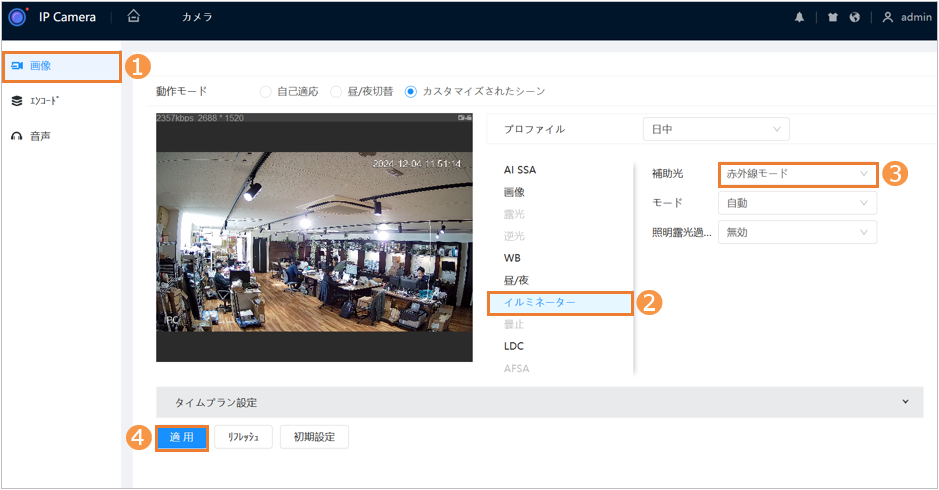Click the shirt-shaped skin icon
Viewport: 939px width, 490px height.
(832, 18)
